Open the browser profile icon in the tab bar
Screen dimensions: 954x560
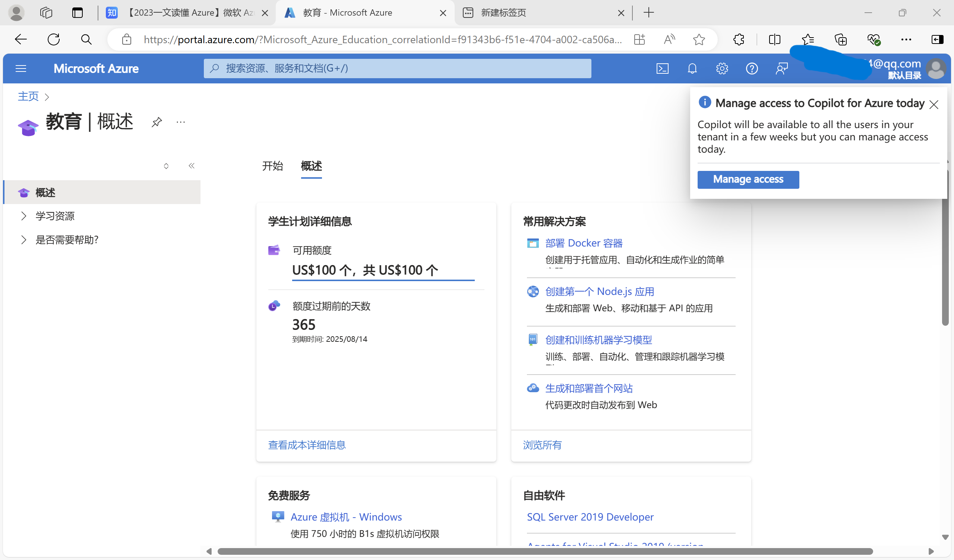[16, 13]
